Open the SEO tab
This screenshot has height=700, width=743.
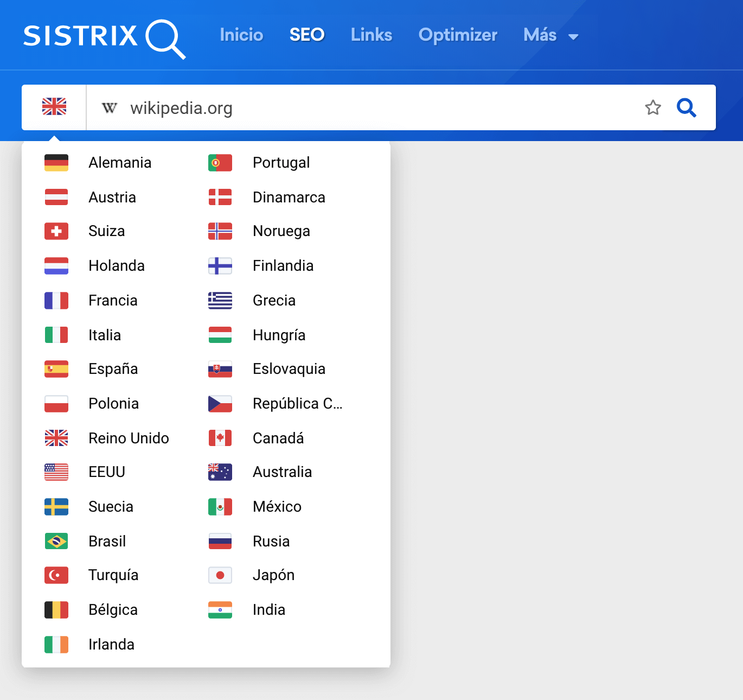[307, 35]
